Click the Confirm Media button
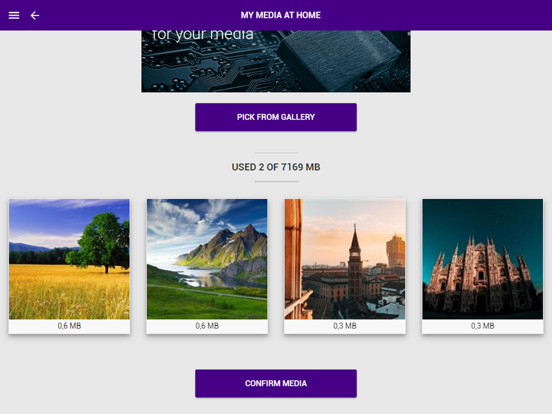The image size is (552, 414). 276,383
